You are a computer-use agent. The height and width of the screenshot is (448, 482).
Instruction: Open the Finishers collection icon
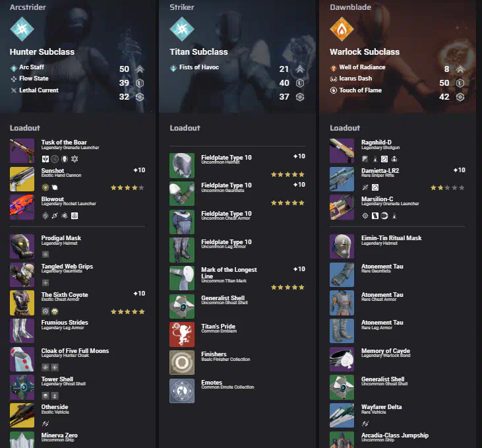182,362
